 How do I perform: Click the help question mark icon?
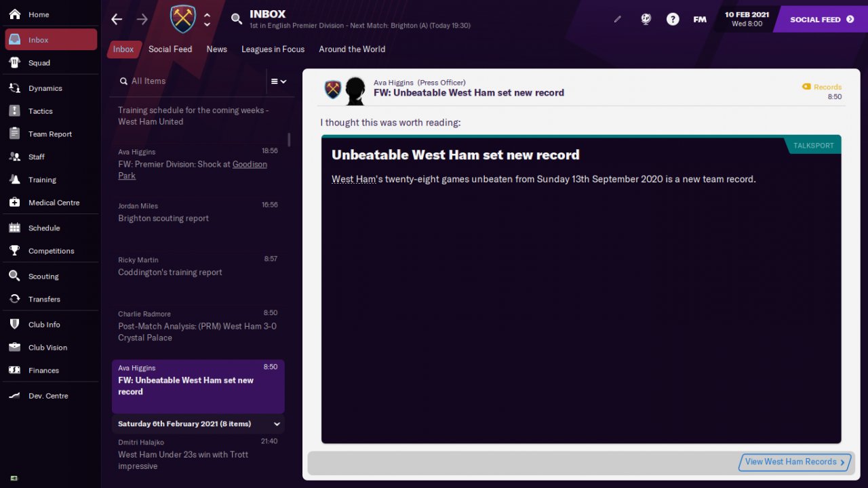673,19
